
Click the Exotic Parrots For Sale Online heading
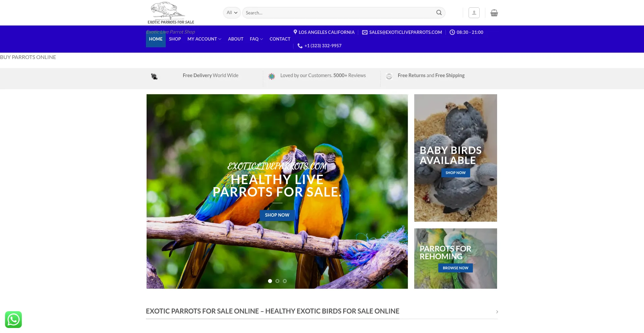(272, 311)
